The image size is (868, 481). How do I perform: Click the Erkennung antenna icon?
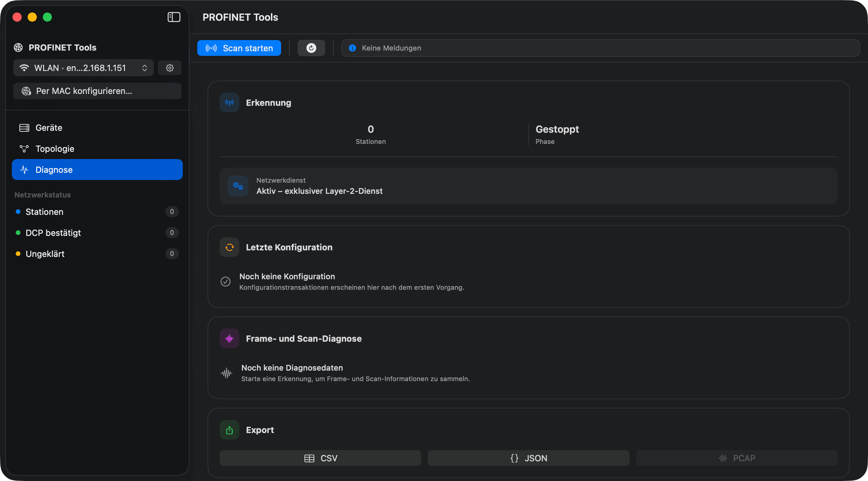point(229,103)
